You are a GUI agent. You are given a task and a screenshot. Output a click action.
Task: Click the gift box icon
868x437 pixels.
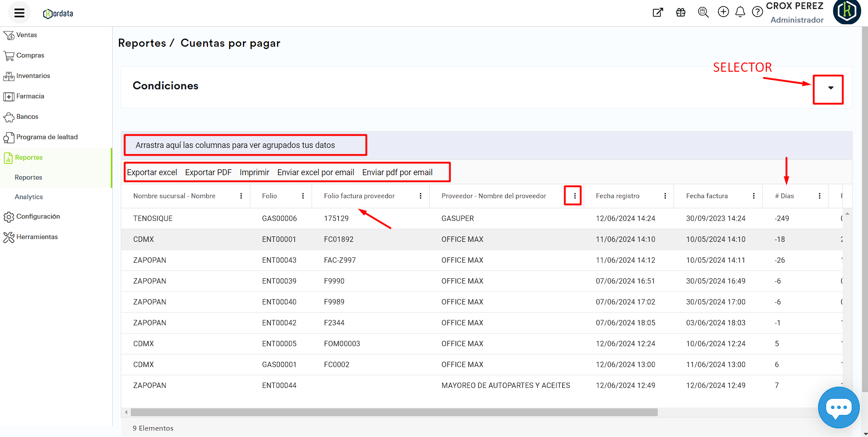click(x=680, y=12)
